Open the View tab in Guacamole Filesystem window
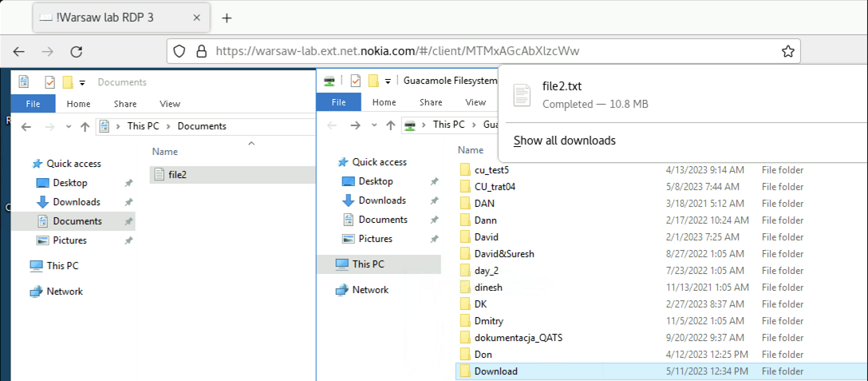This screenshot has width=868, height=381. pos(475,102)
